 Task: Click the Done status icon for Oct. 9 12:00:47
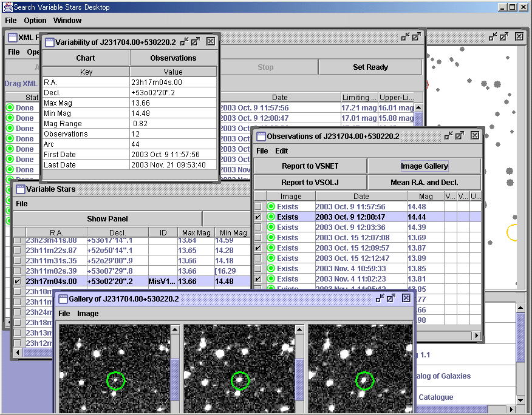tap(10, 118)
